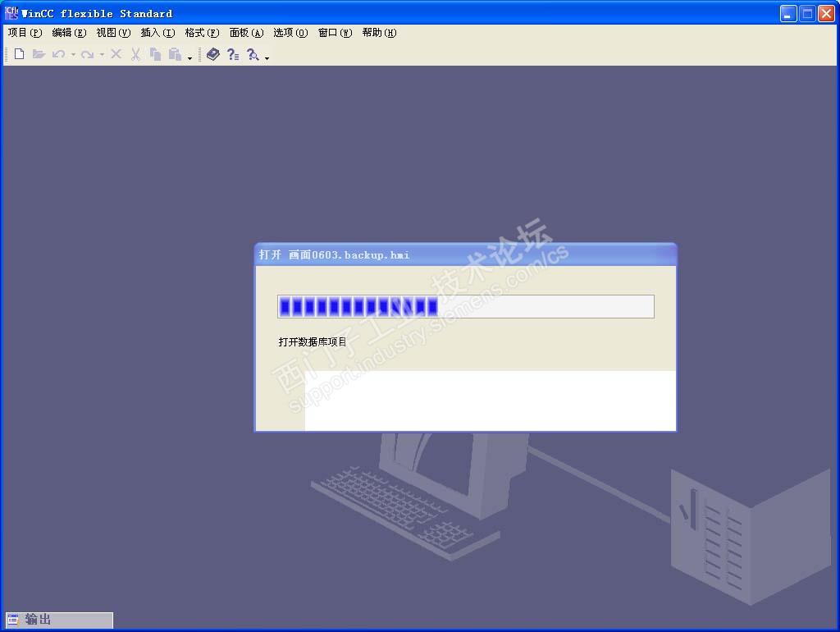Open the 面板(A) menu
840x632 pixels.
tap(246, 33)
